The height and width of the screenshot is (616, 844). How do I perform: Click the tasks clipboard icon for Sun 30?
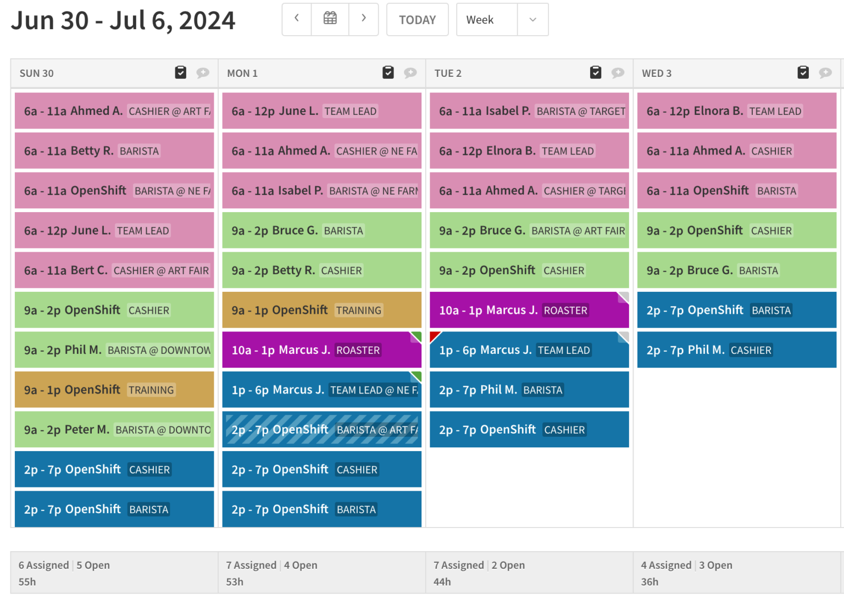[x=180, y=72]
